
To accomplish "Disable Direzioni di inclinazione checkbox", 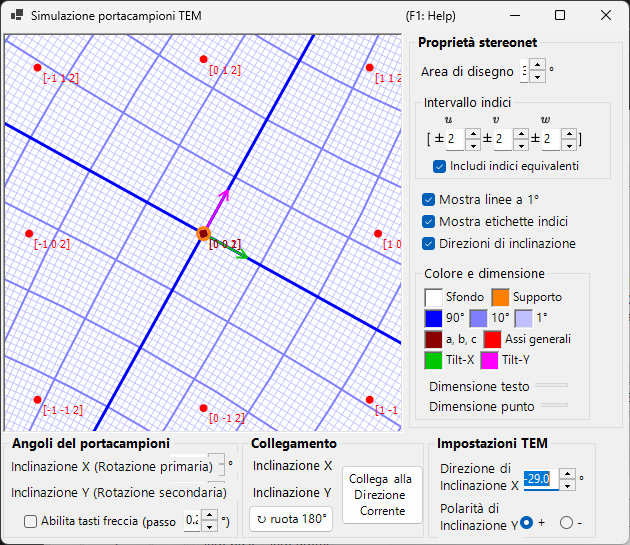I will point(428,244).
